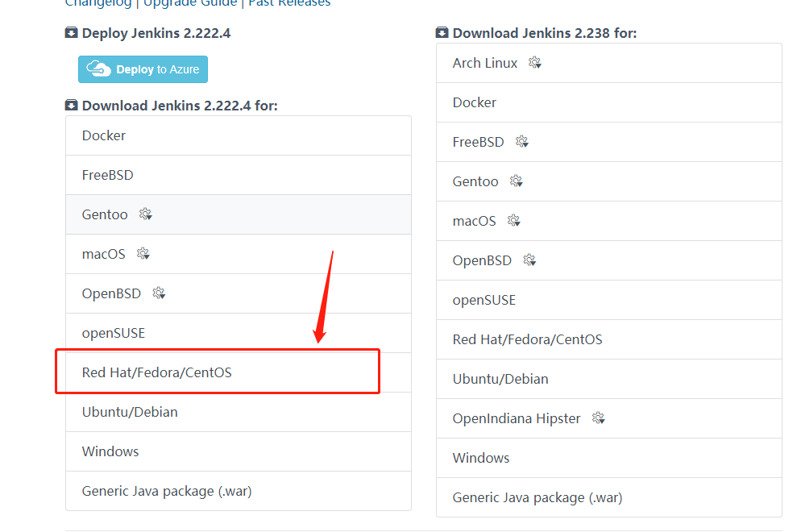
Task: Click the Deploy to Azure button
Action: tap(143, 69)
